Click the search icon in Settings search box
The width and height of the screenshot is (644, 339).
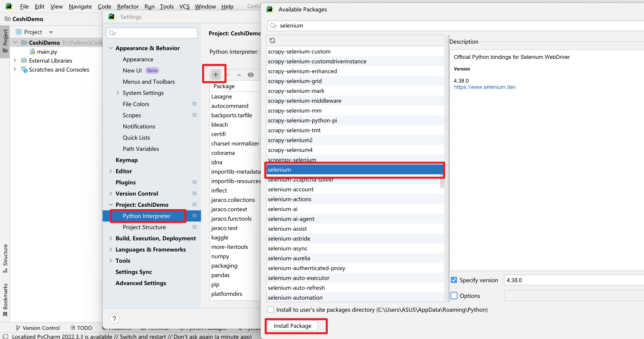pos(112,33)
